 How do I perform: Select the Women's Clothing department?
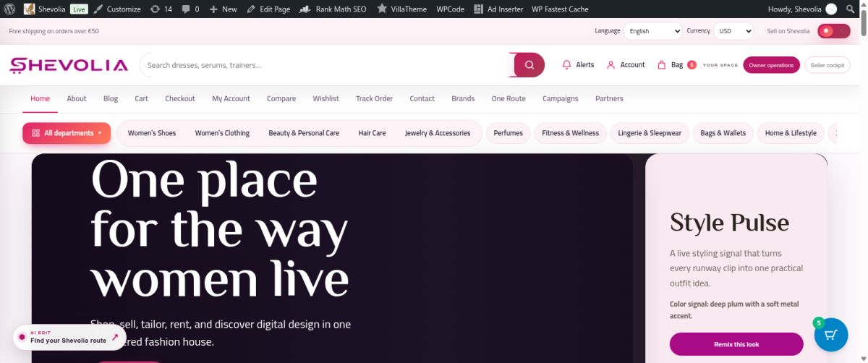click(x=222, y=133)
